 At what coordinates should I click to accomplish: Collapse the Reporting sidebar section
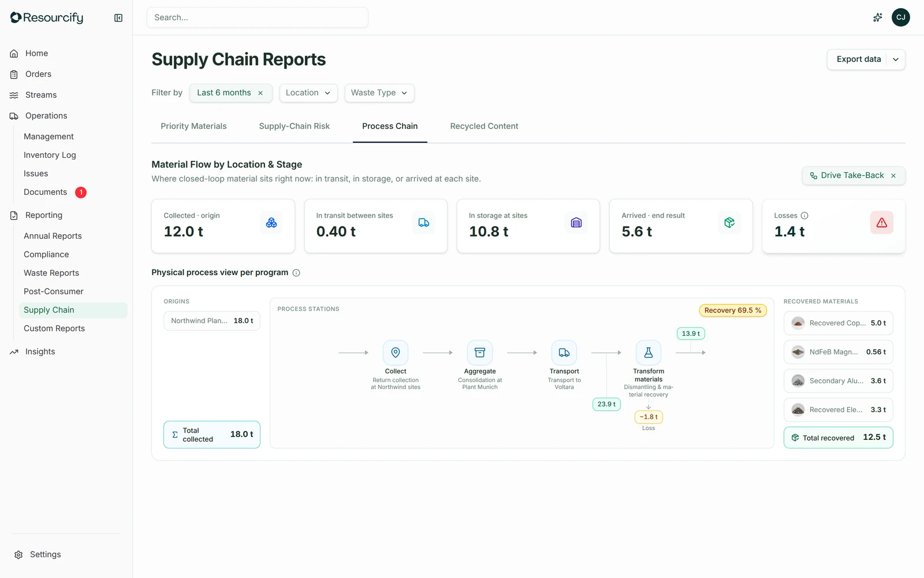tap(44, 215)
